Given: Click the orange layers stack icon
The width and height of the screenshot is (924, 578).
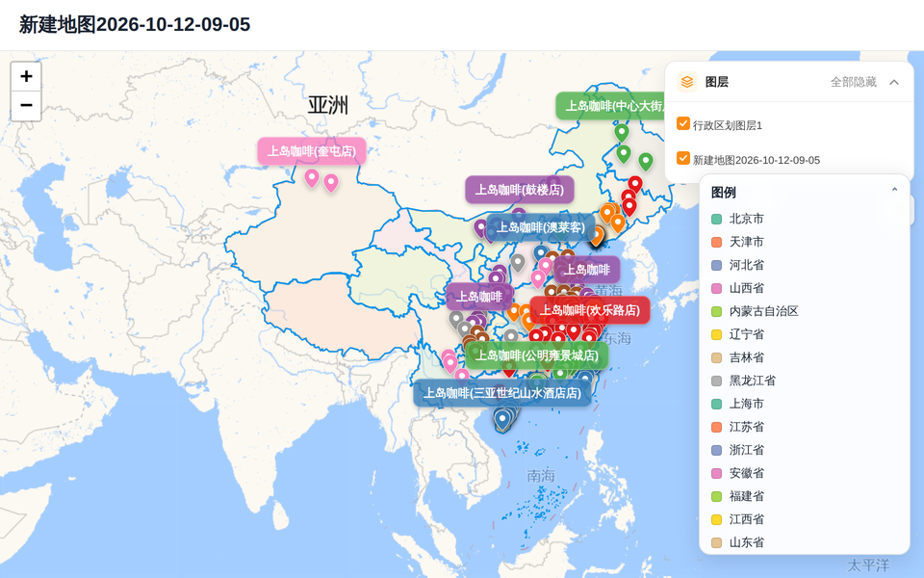Looking at the screenshot, I should click(687, 82).
